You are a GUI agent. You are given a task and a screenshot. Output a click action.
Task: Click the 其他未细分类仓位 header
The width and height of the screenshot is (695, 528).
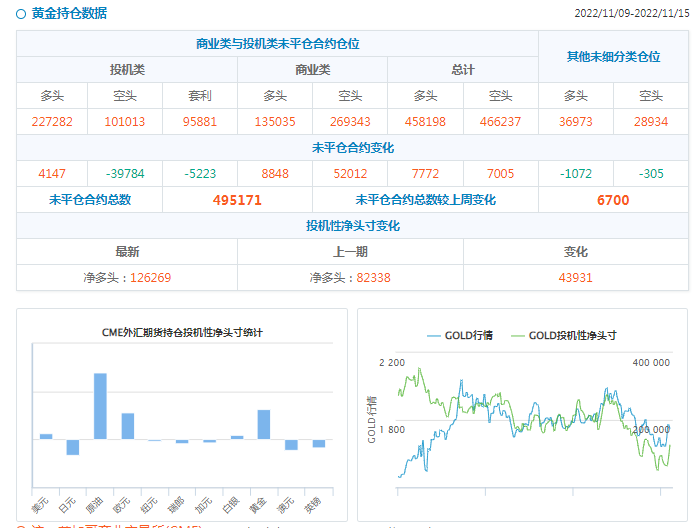(x=613, y=57)
